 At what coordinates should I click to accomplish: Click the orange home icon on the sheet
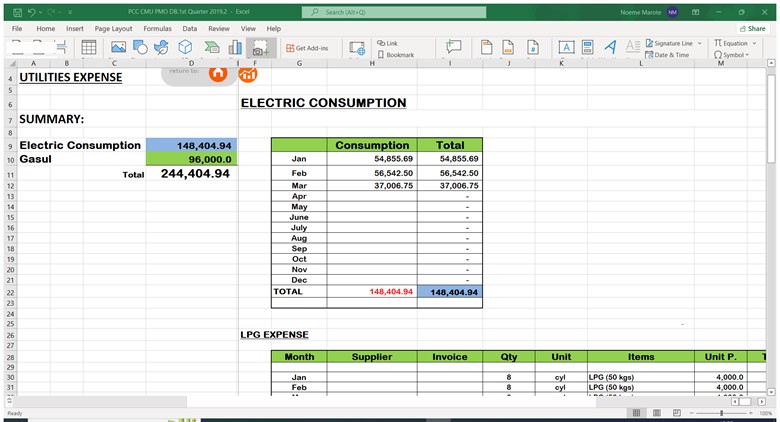[x=218, y=73]
